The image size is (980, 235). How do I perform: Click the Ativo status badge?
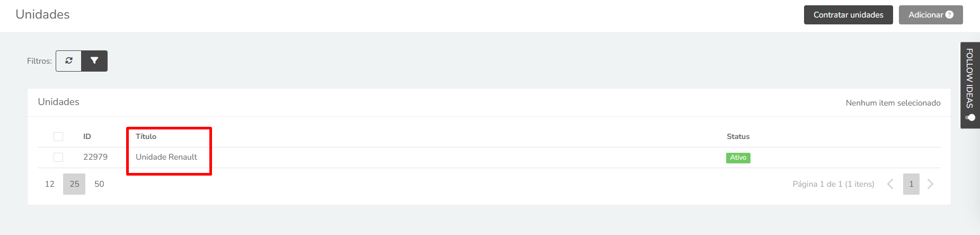(x=738, y=158)
